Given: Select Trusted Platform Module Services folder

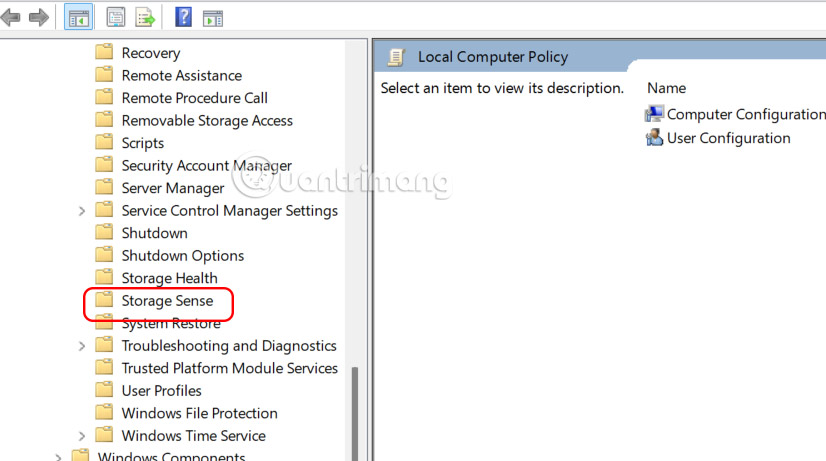Looking at the screenshot, I should click(x=230, y=368).
